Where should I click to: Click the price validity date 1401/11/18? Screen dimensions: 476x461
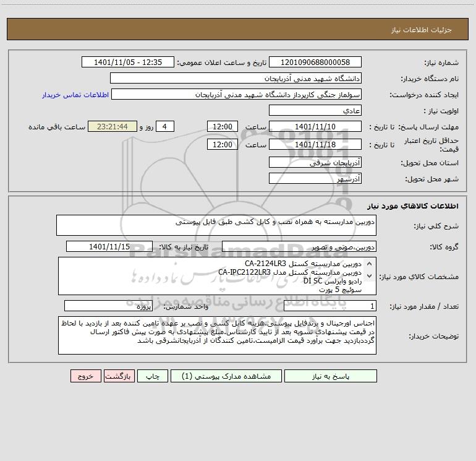pyautogui.click(x=315, y=145)
